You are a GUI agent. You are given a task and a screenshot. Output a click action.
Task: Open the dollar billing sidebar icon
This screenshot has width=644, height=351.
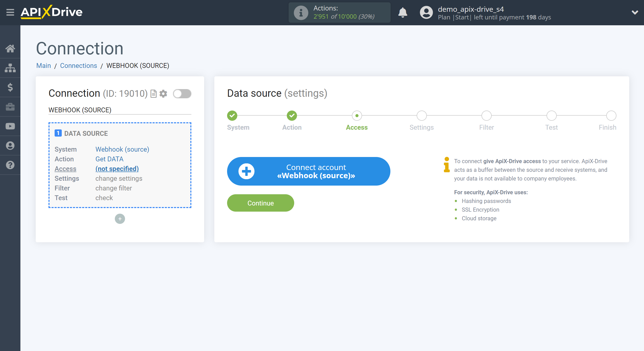point(10,87)
